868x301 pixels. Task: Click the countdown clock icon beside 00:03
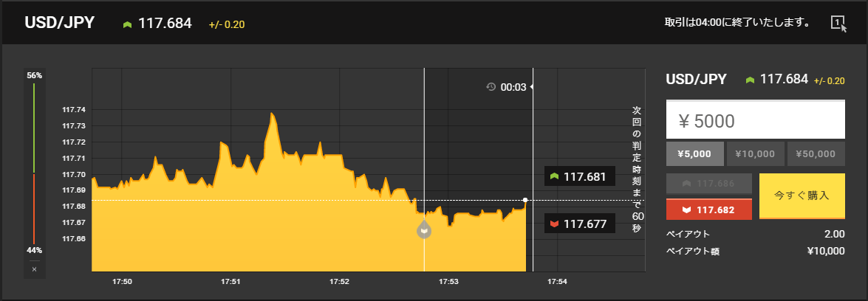(x=491, y=87)
